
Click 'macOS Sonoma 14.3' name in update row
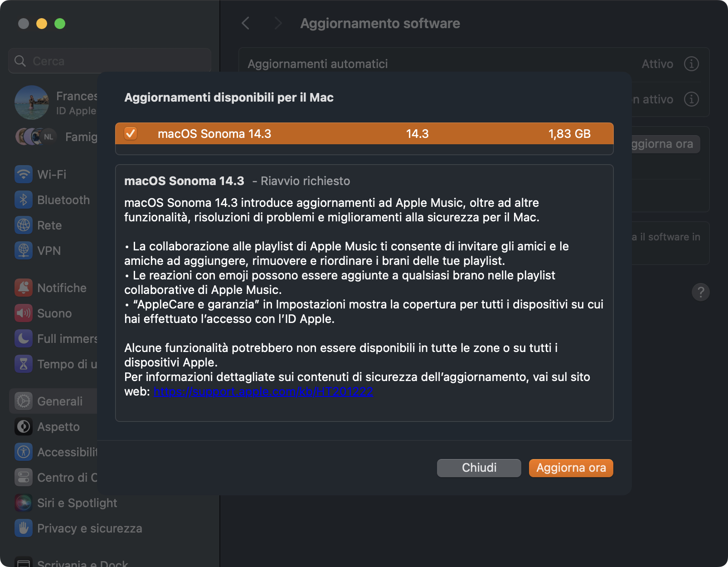214,134
